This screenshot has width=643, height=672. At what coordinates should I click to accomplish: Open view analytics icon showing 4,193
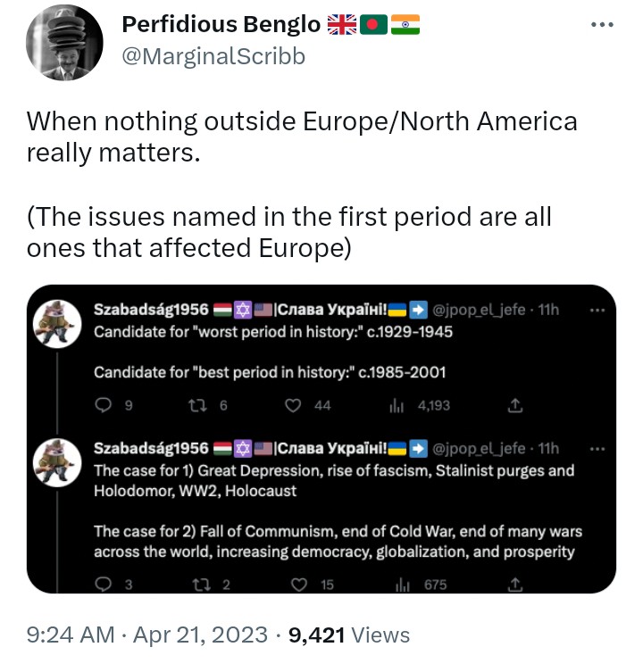pos(397,405)
